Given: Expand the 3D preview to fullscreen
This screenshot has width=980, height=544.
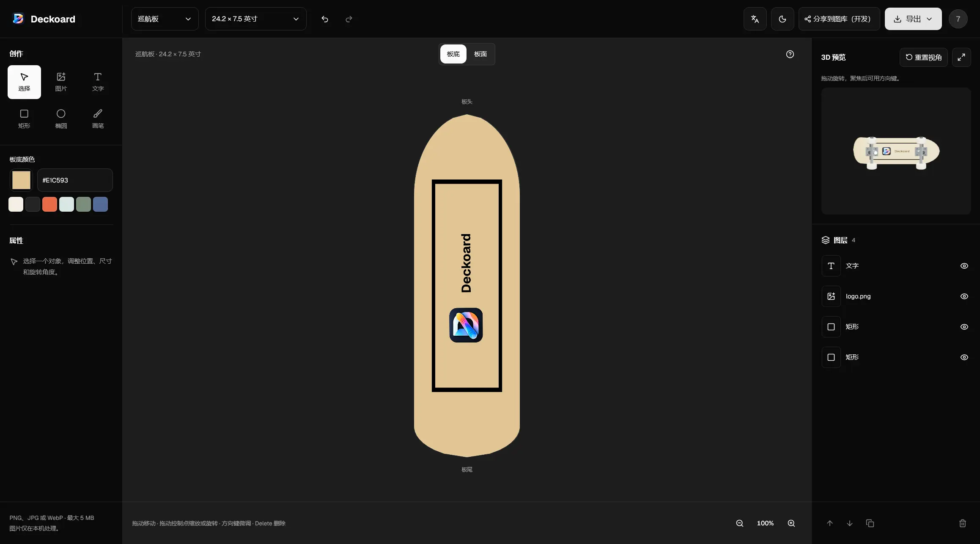Looking at the screenshot, I should tap(961, 57).
